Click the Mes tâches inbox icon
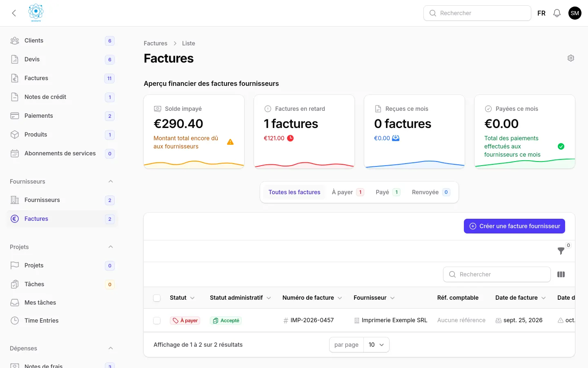Image resolution: width=588 pixels, height=368 pixels. pyautogui.click(x=15, y=303)
